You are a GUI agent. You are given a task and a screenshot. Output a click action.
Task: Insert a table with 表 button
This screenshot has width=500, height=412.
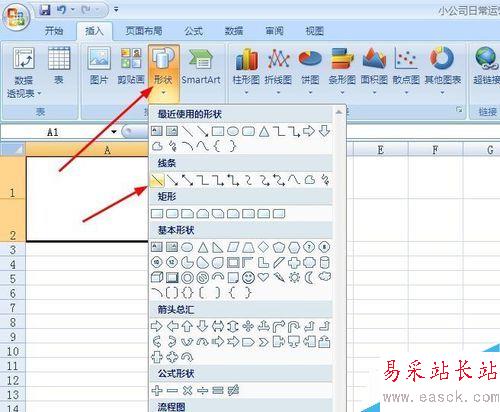59,66
